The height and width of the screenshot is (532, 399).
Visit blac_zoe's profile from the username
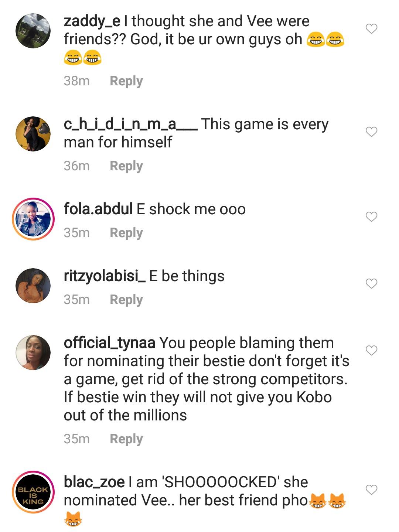pyautogui.click(x=94, y=482)
